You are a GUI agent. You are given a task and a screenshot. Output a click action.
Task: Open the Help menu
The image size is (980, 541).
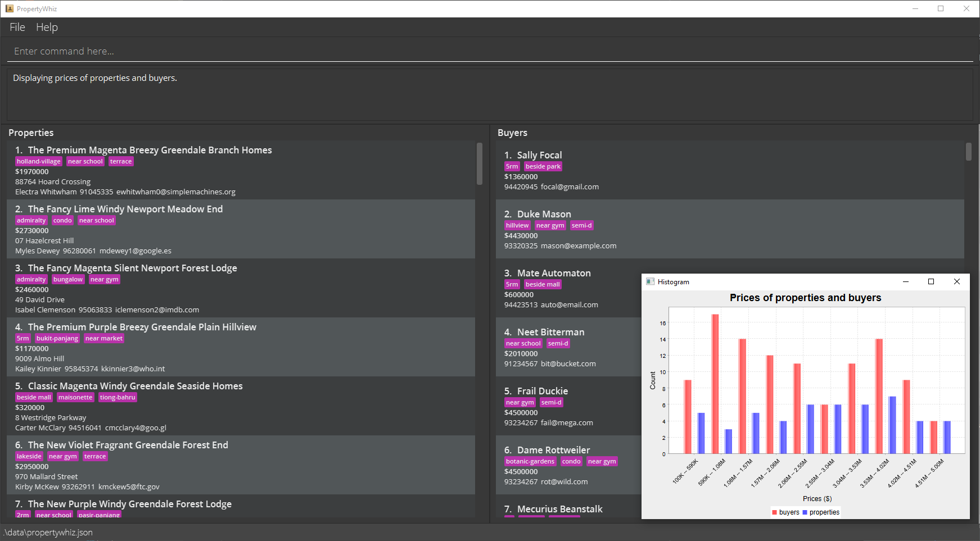tap(47, 27)
